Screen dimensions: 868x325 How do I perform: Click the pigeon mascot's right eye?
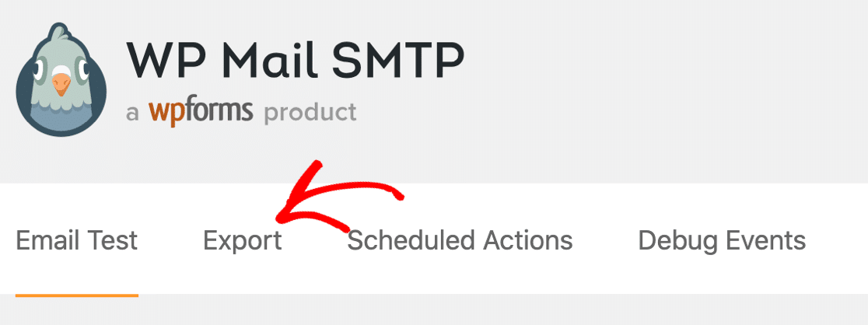[x=84, y=70]
